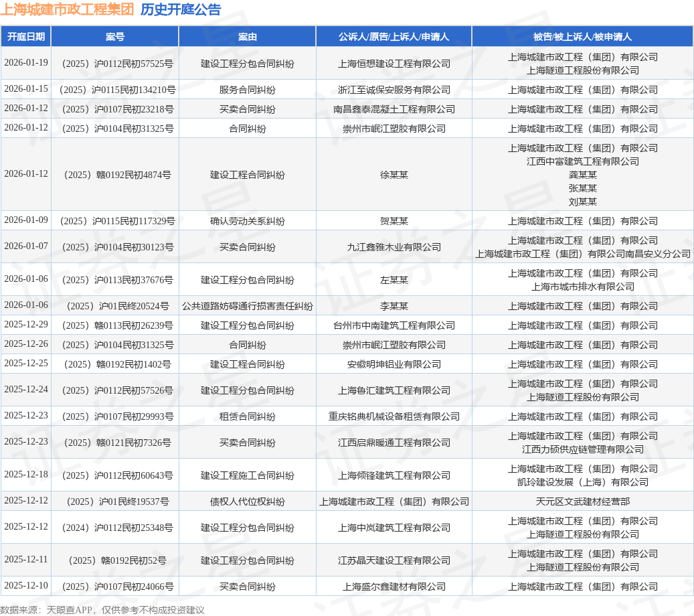The height and width of the screenshot is (616, 694).
Task: Click defendant 江西力硕供应链管理有限公司
Action: click(x=582, y=449)
